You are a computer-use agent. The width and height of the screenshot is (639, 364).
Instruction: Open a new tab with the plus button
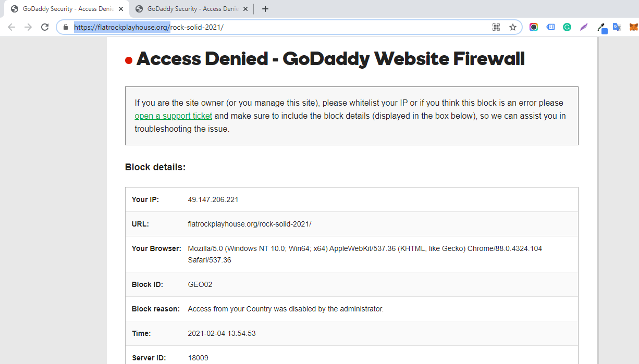click(x=265, y=9)
